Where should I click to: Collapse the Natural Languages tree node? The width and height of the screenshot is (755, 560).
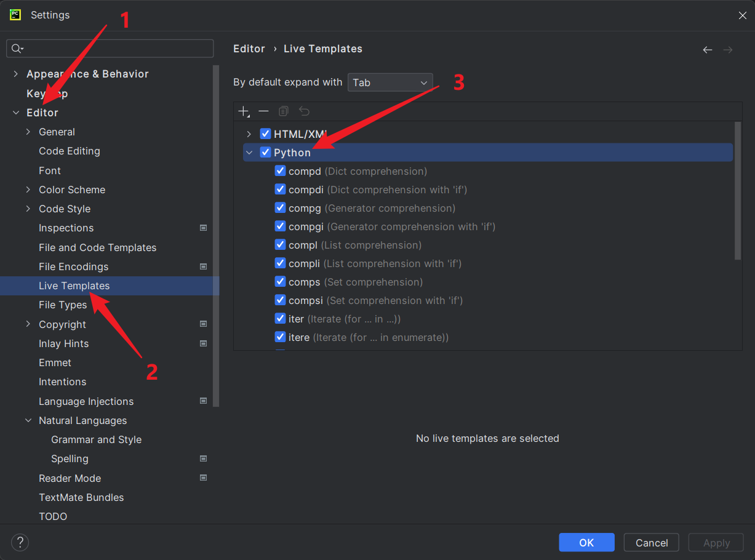[x=28, y=420]
